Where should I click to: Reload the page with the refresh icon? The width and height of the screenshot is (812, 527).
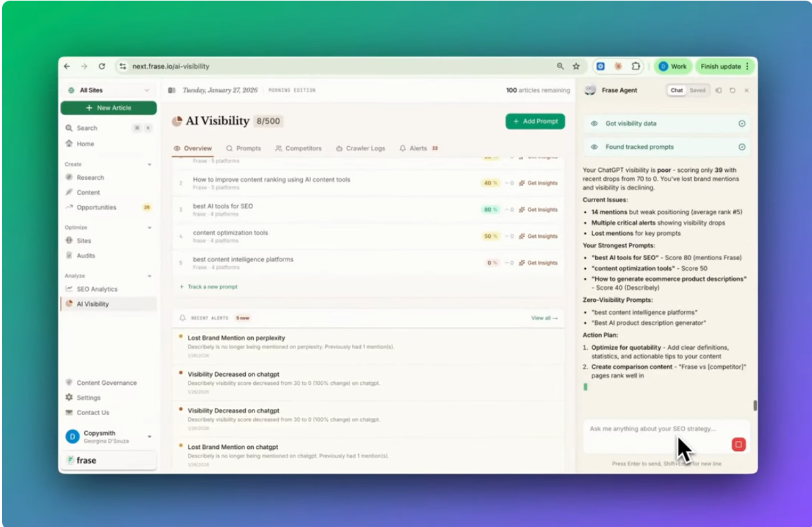(102, 67)
